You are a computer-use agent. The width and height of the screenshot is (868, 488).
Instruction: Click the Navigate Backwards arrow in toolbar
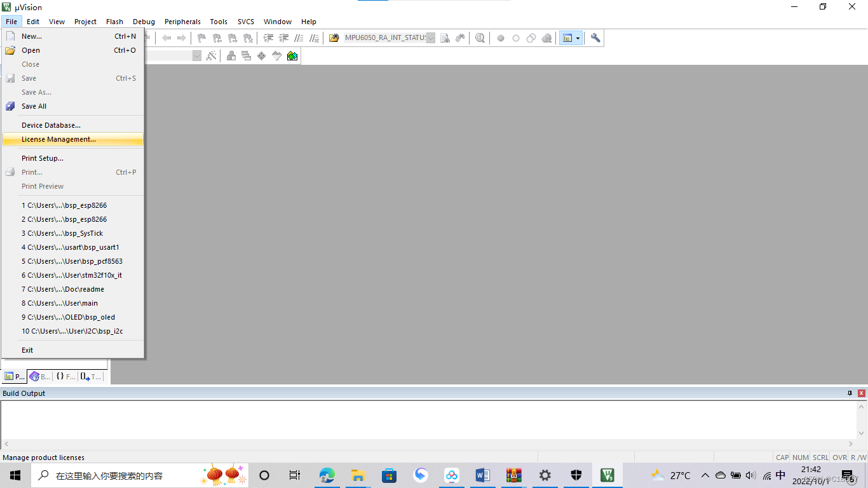coord(166,38)
